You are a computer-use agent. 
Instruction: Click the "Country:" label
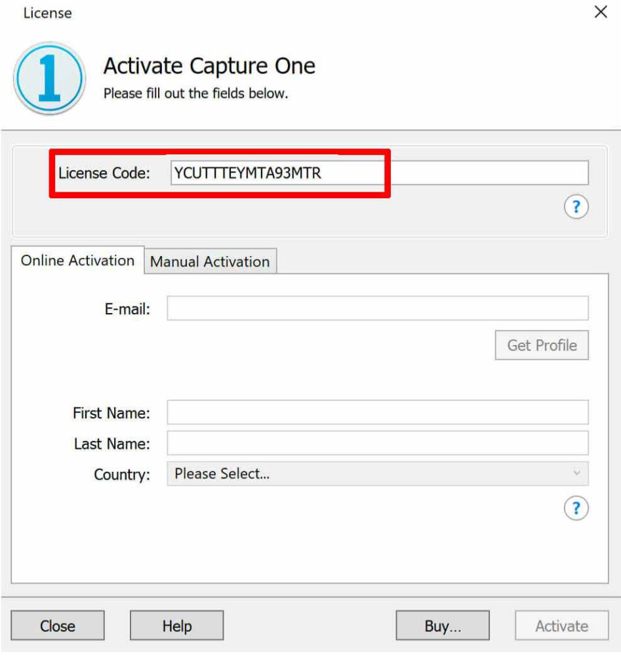click(x=122, y=475)
